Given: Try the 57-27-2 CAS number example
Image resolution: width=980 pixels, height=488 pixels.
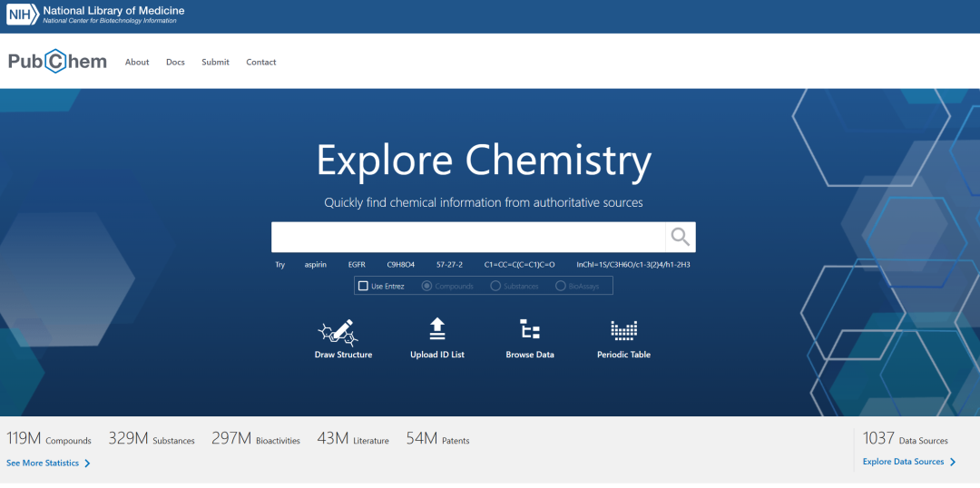Looking at the screenshot, I should coord(449,265).
